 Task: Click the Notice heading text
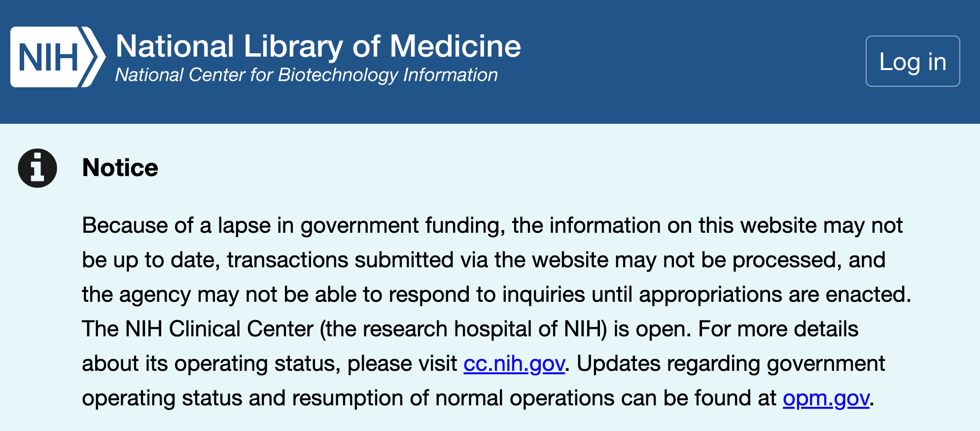click(120, 168)
